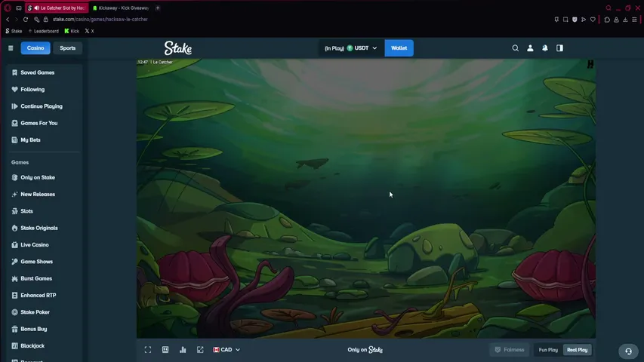The image size is (644, 362).
Task: Open the browser extensions icon
Action: click(x=607, y=20)
